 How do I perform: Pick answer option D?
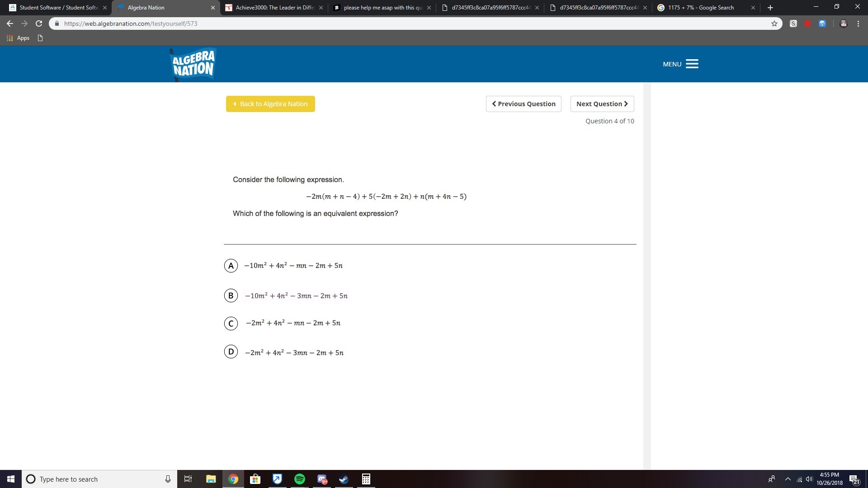[231, 352]
